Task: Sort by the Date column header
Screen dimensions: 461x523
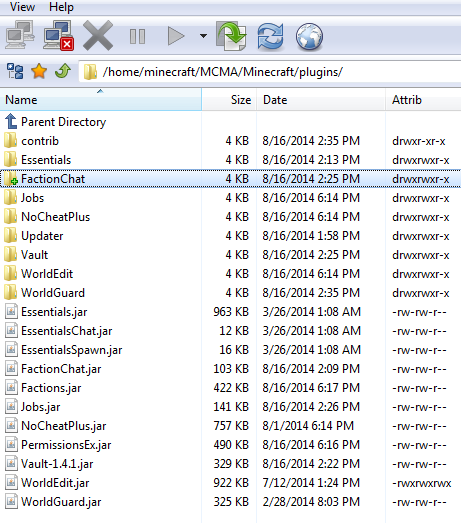Action: coord(321,99)
